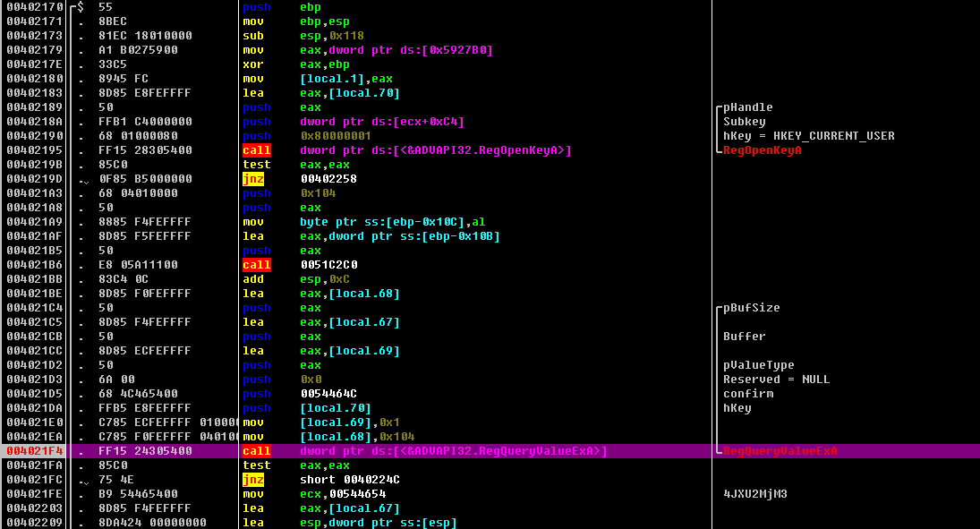Click the call 0051C2C0 instruction

coord(304,264)
